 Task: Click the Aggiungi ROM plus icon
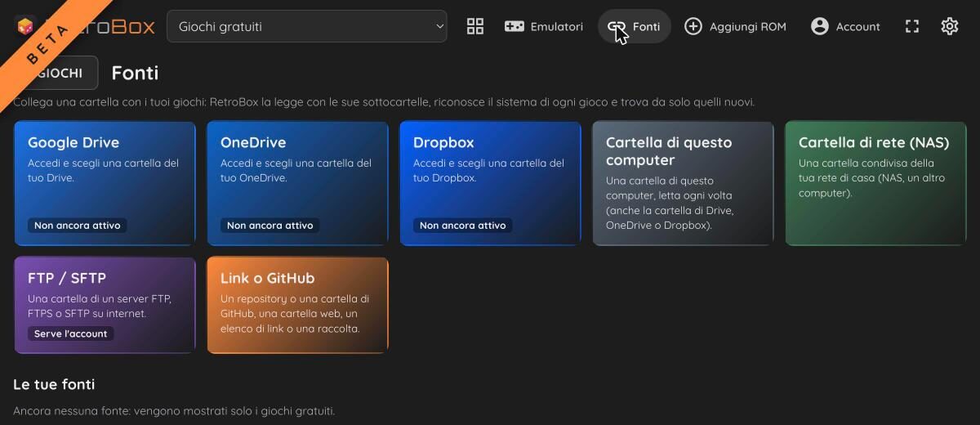tap(693, 26)
